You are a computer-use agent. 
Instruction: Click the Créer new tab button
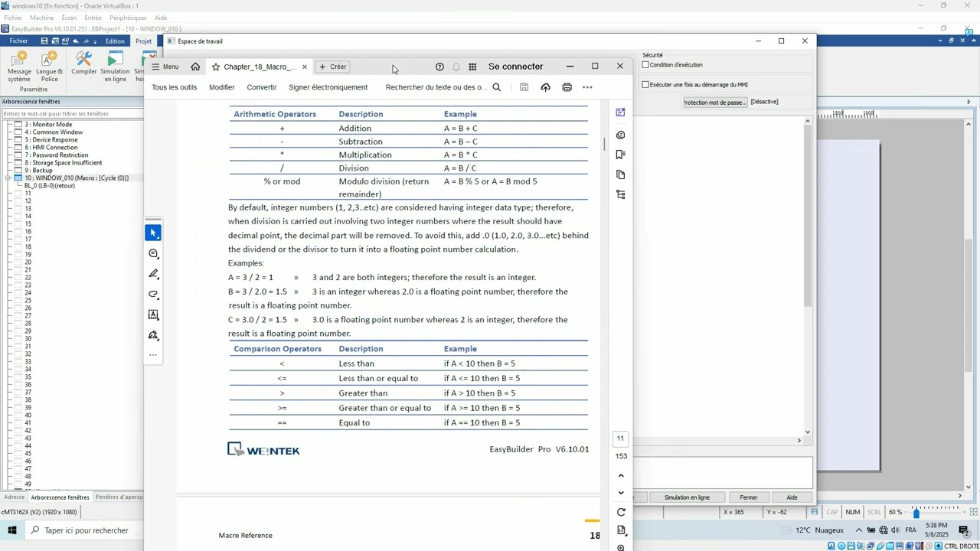333,67
